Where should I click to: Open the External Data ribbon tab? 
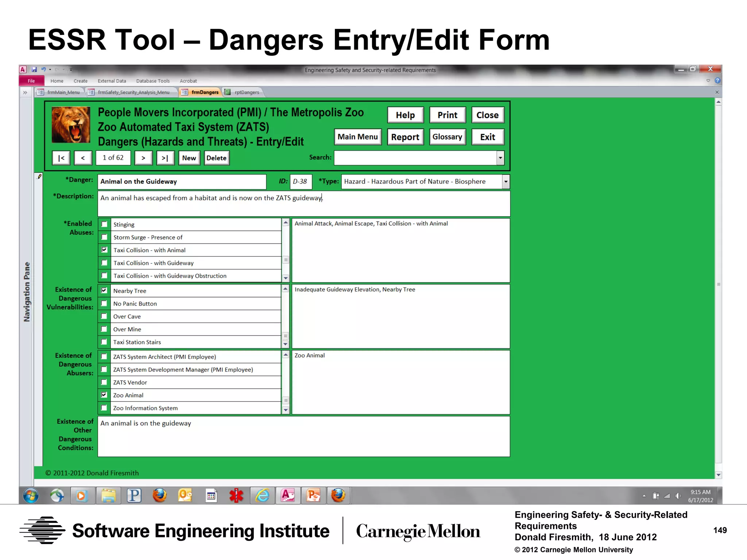(112, 81)
